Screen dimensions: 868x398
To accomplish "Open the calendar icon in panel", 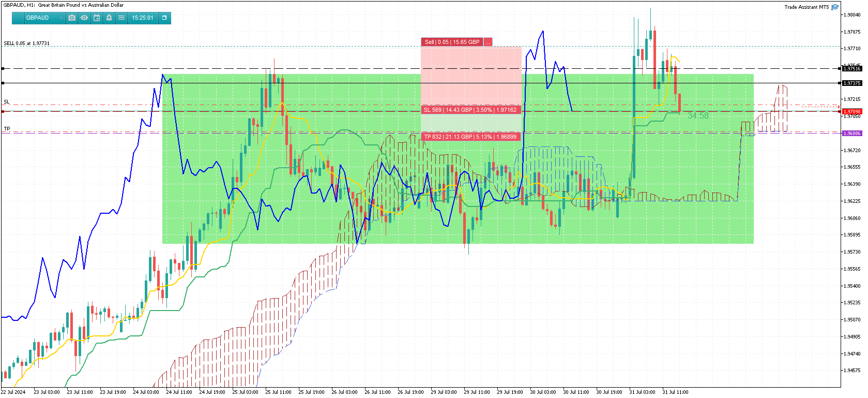I will point(97,18).
